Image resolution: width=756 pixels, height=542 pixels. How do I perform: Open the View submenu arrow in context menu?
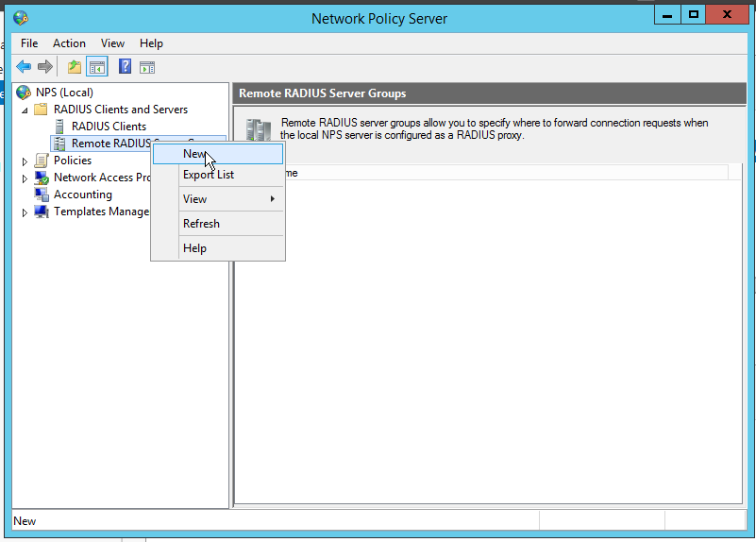click(273, 198)
